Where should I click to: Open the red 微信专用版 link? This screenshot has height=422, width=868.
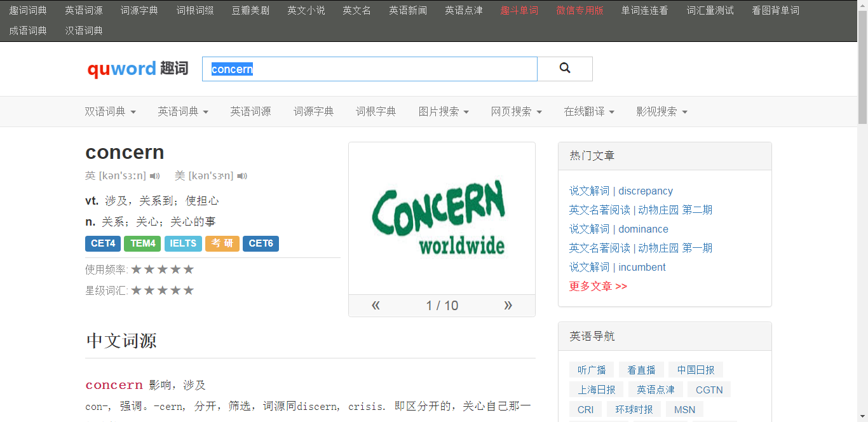tap(580, 10)
